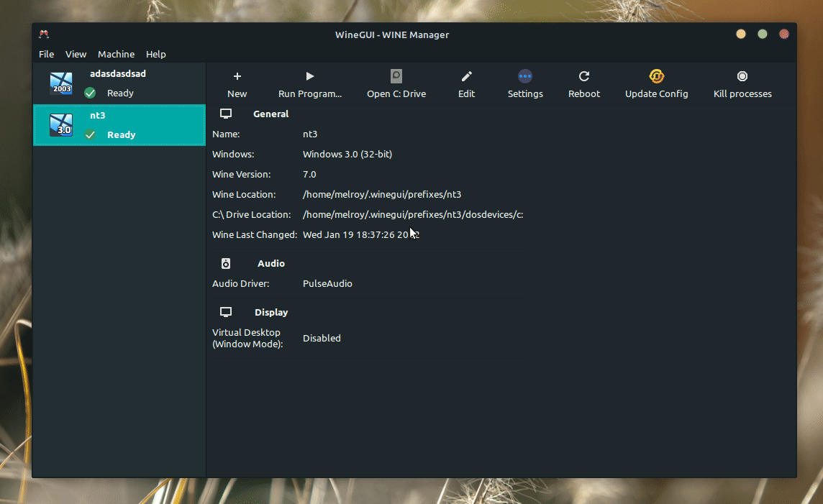Open the View menu
This screenshot has width=823, height=504.
click(x=76, y=54)
